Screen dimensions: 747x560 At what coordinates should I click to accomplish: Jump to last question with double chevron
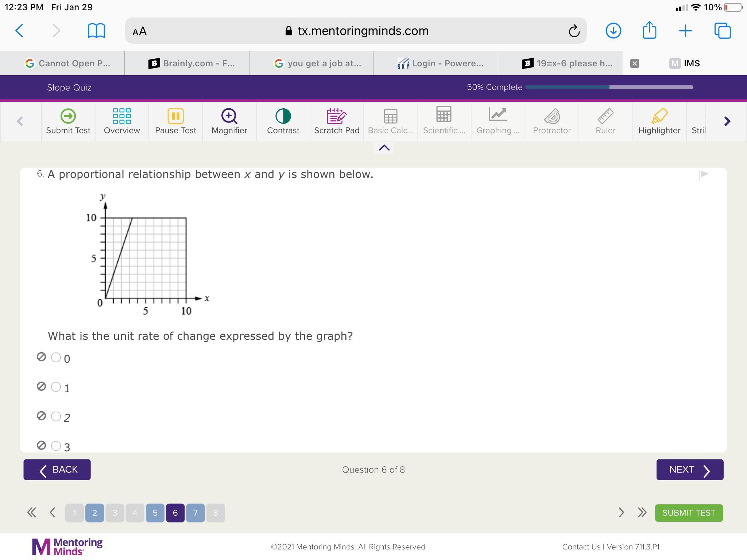pos(642,513)
